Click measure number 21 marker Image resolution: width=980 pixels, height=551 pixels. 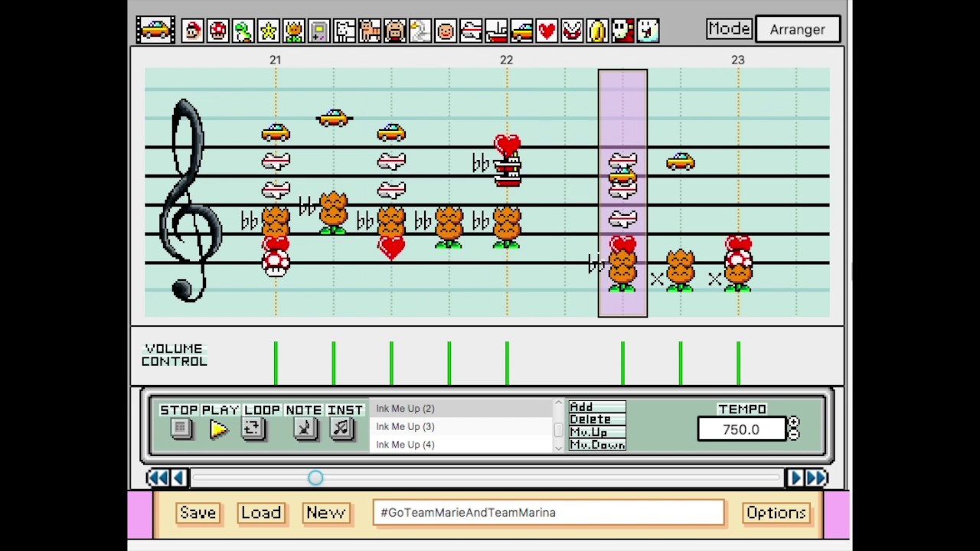click(x=276, y=60)
